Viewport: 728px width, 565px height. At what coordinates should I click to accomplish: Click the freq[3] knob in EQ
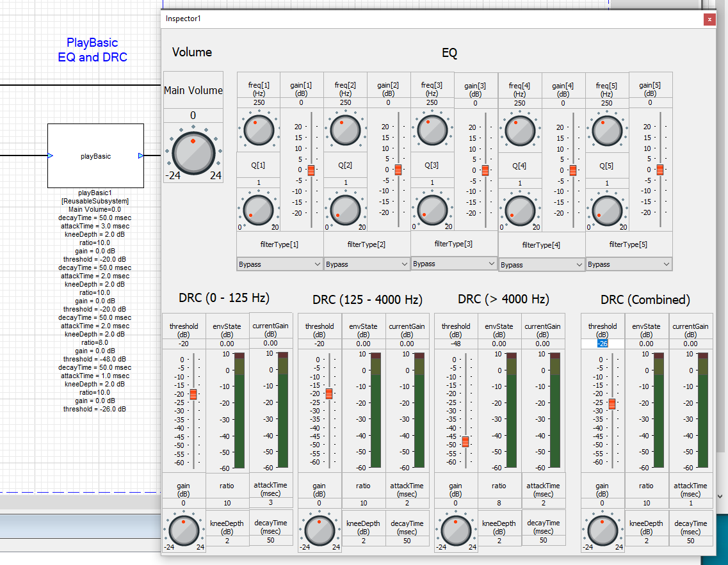click(432, 129)
